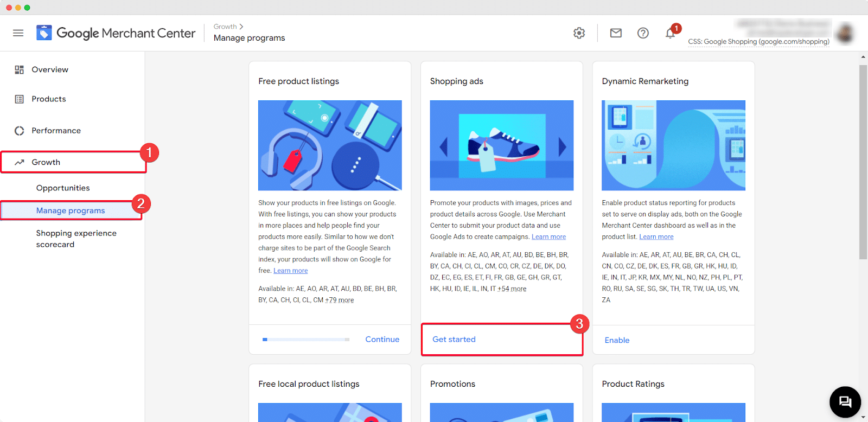Image resolution: width=868 pixels, height=422 pixels.
Task: Click the Products list icon
Action: pos(20,99)
